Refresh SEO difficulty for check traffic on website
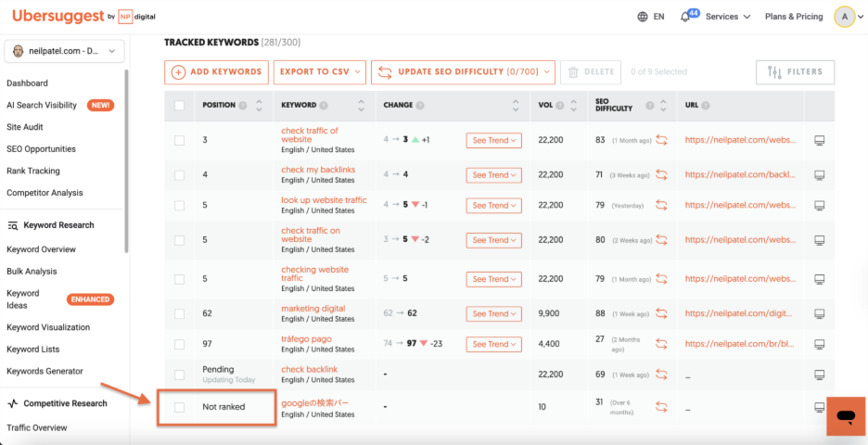The height and width of the screenshot is (445, 868). tap(661, 240)
